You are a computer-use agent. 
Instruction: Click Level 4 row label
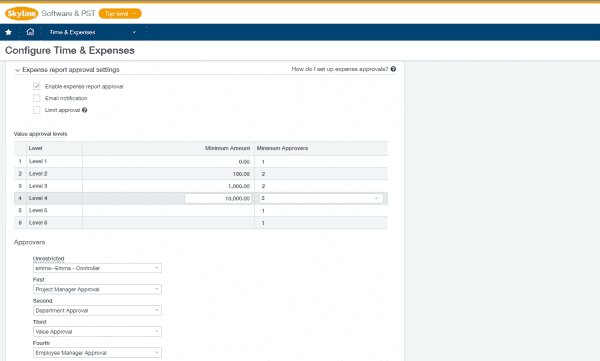point(38,198)
